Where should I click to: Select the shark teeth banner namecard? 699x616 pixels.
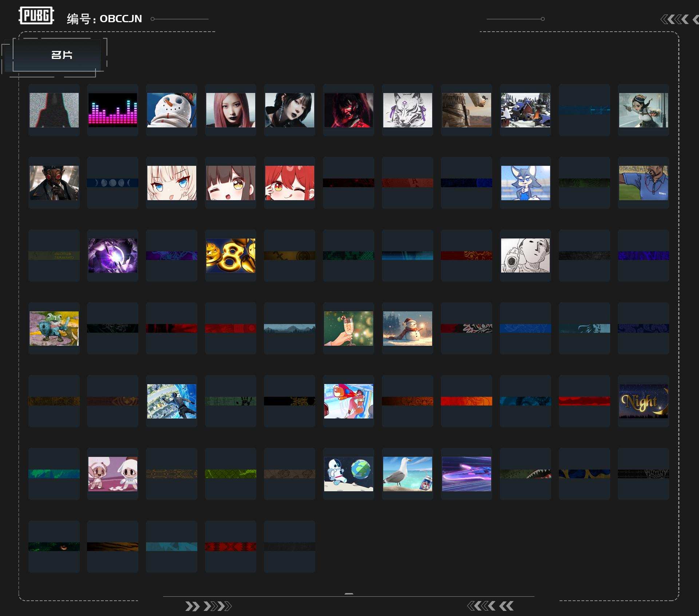[x=525, y=474]
